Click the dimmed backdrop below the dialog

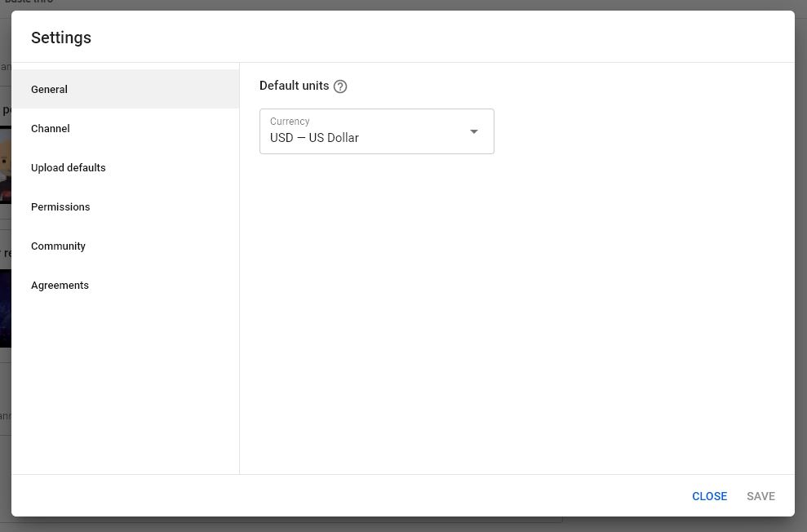[403, 525]
